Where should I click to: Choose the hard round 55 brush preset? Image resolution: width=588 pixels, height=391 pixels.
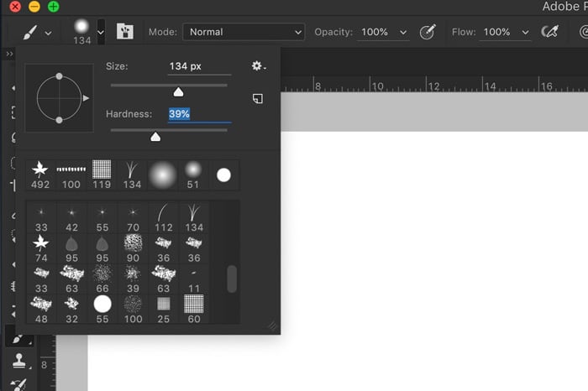[x=102, y=310]
